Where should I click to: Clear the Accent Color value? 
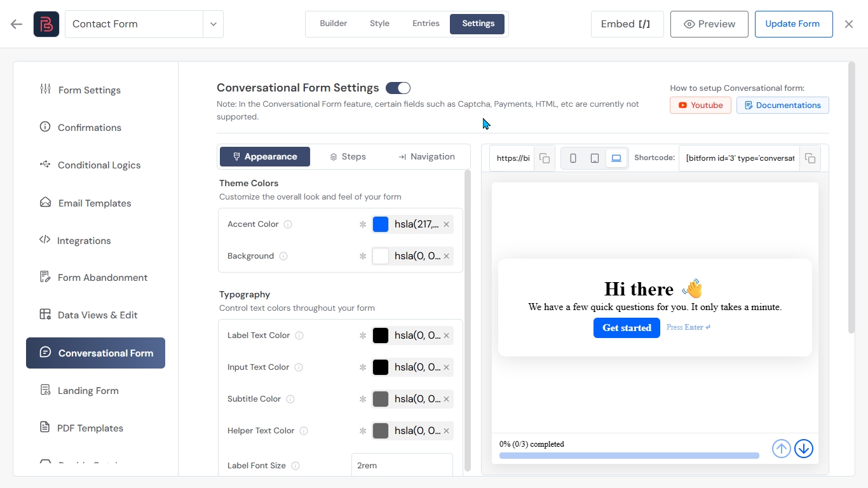click(x=446, y=224)
